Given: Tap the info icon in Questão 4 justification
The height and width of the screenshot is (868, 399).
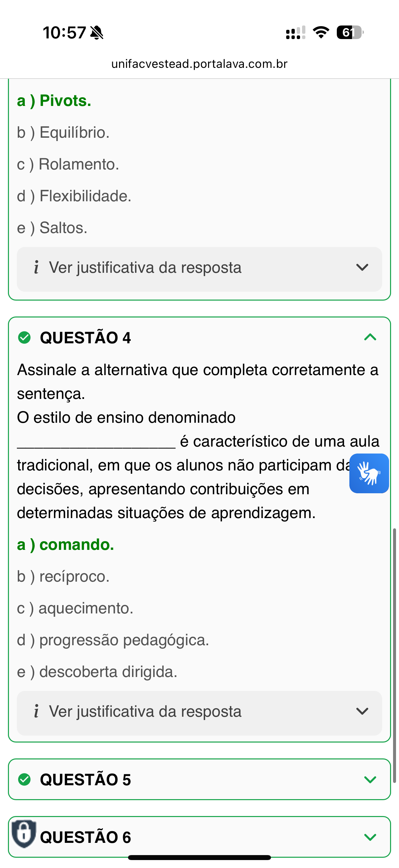Looking at the screenshot, I should point(36,711).
